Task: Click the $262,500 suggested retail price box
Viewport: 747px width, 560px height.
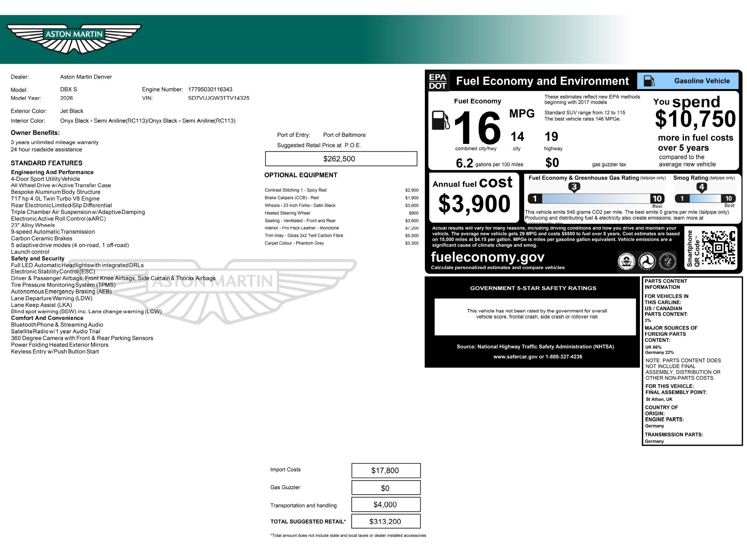Action: click(341, 159)
